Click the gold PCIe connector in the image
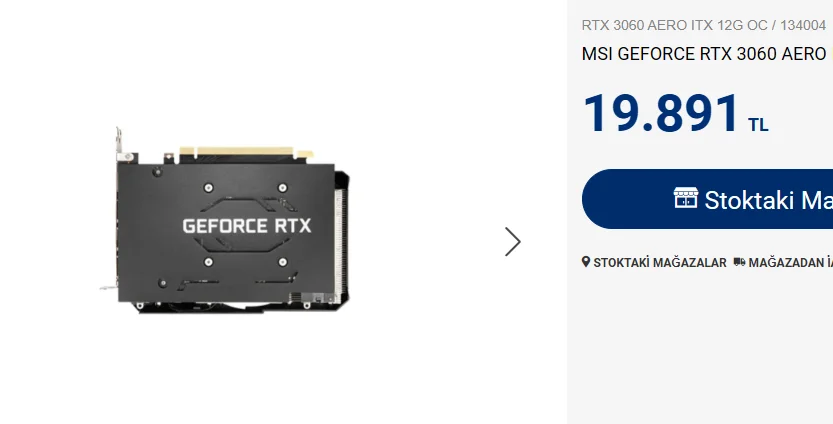 (246, 152)
